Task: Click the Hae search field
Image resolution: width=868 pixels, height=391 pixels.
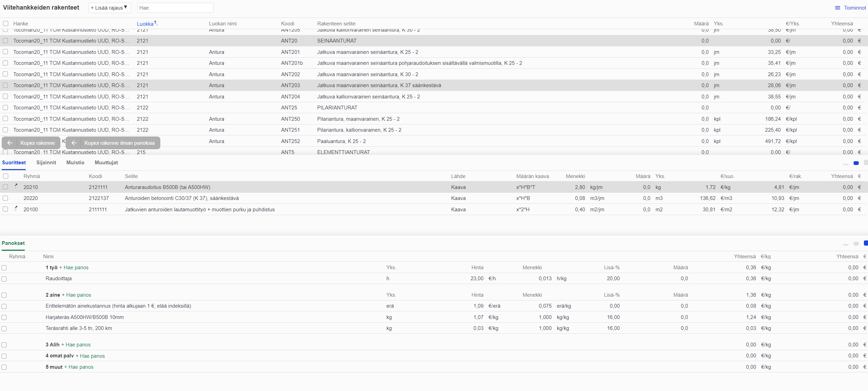Action: coord(175,8)
